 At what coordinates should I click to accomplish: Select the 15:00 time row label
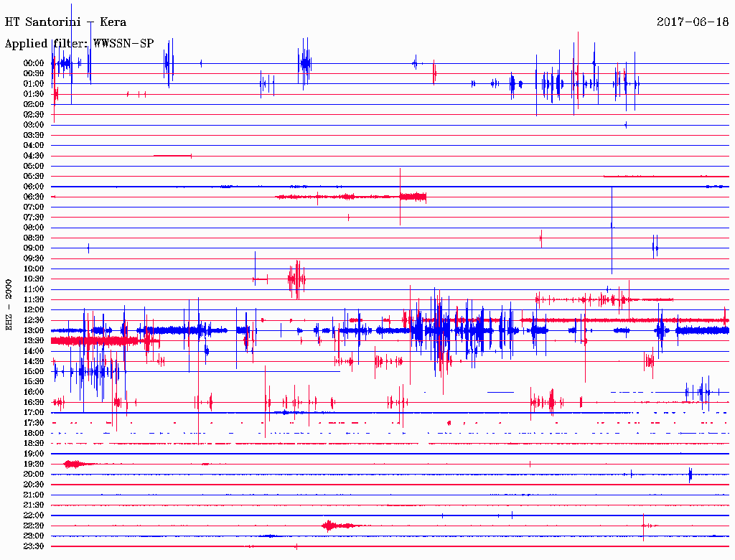tap(34, 371)
